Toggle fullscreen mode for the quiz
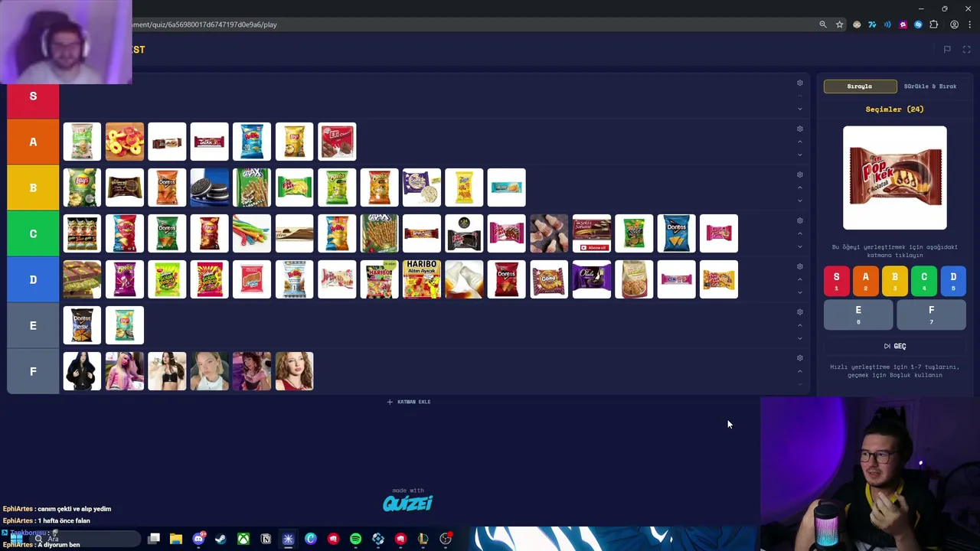The image size is (980, 551). [966, 50]
